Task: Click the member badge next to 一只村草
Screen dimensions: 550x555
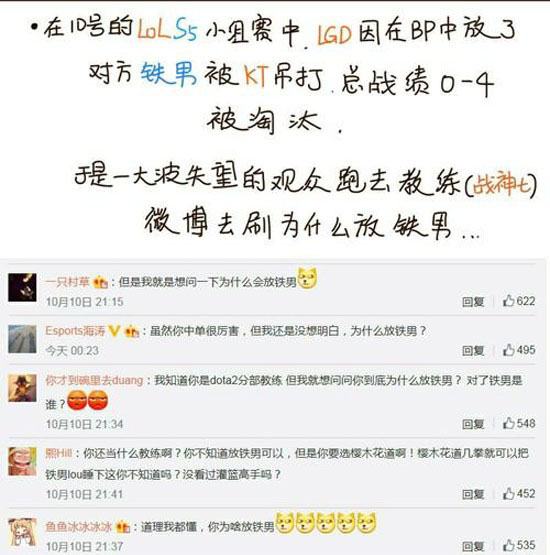Action: coord(100,282)
